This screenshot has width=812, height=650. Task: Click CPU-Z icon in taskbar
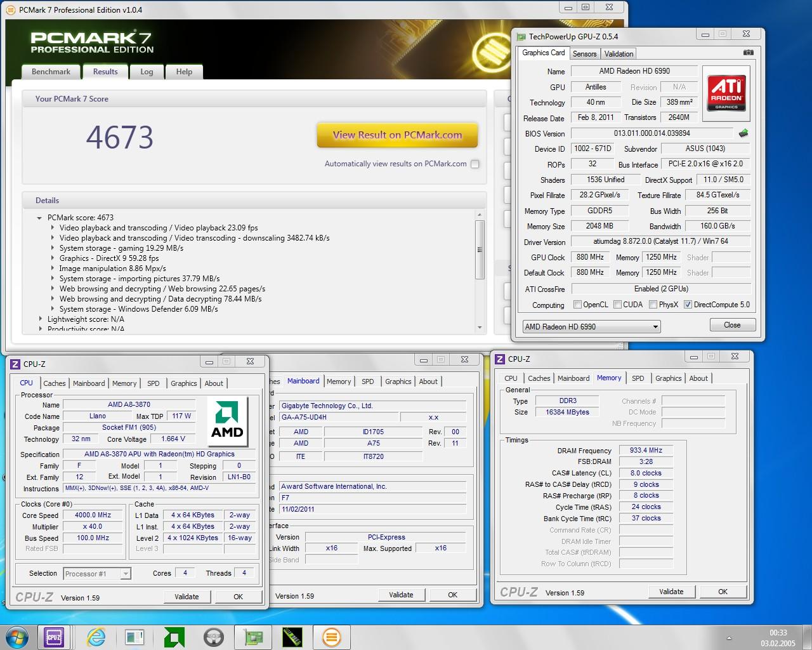pos(54,637)
